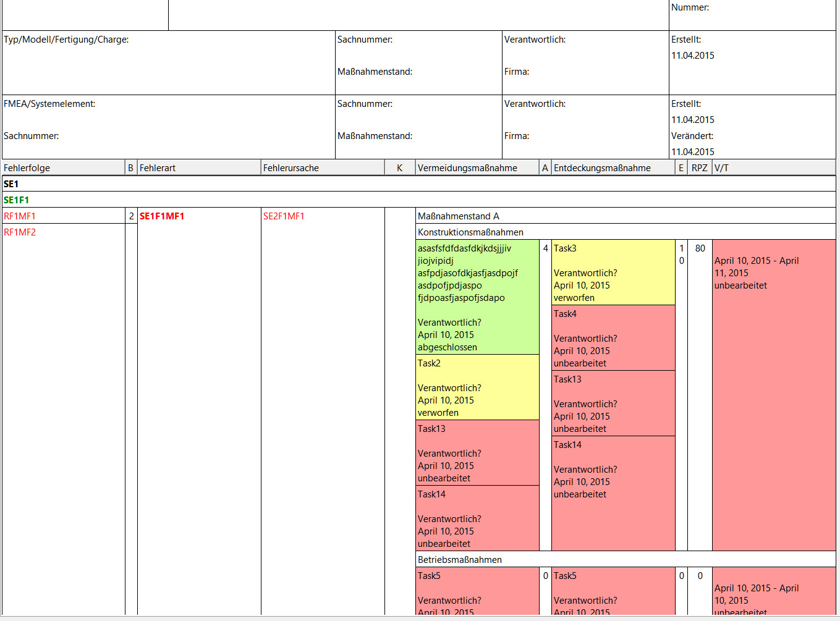Click the Konstruktionsmaßnahmen section row

coord(626,232)
